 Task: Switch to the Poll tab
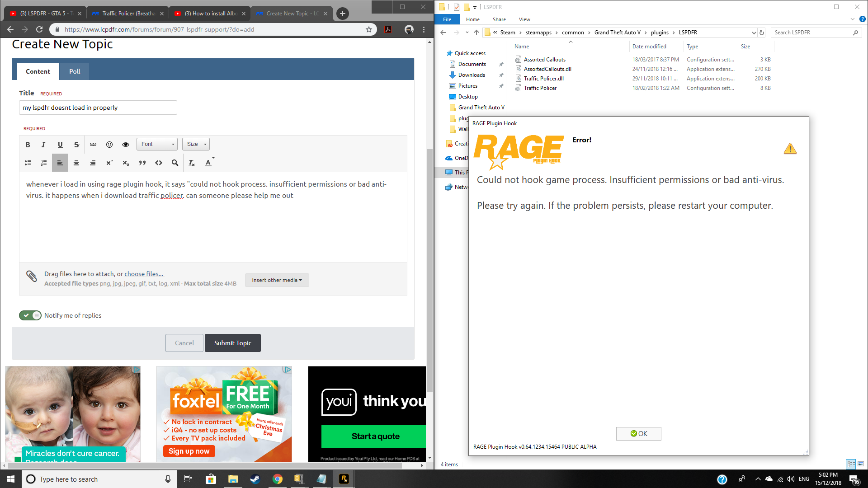click(75, 71)
